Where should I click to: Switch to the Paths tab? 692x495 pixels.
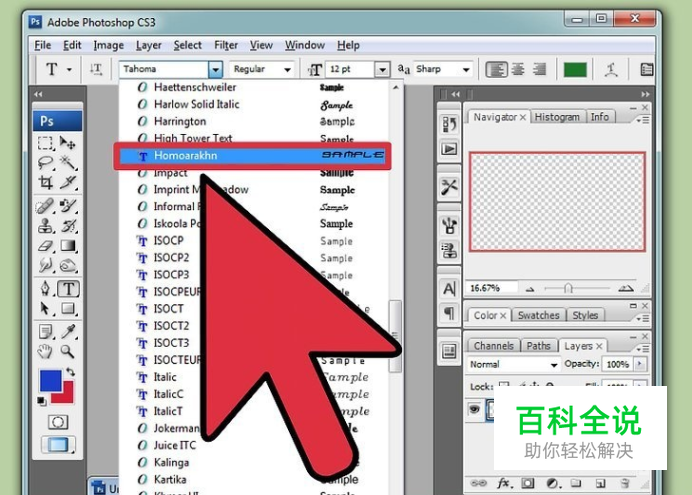pos(538,345)
